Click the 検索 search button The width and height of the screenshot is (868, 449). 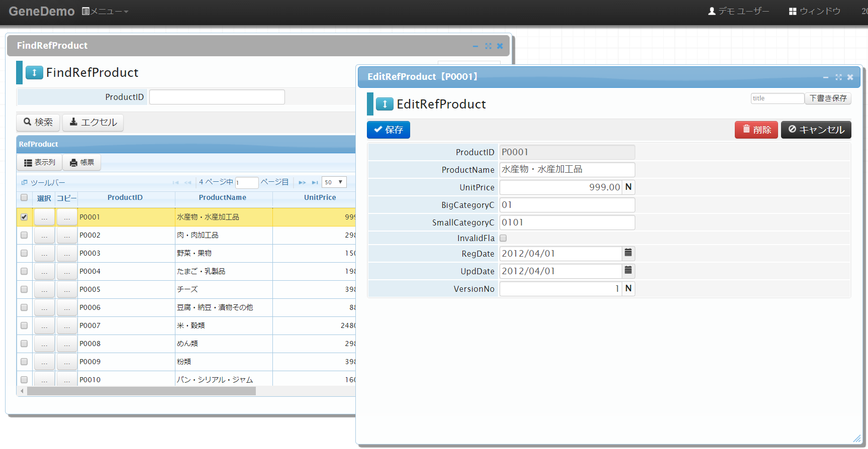(38, 122)
